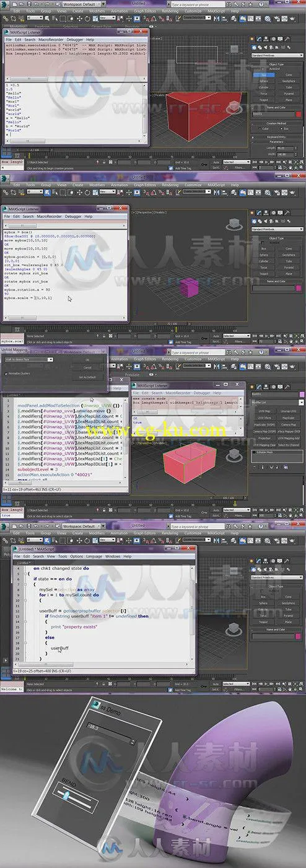
Task: Select the Editable Mesh stack entry in the third screenshot
Action: (276, 452)
